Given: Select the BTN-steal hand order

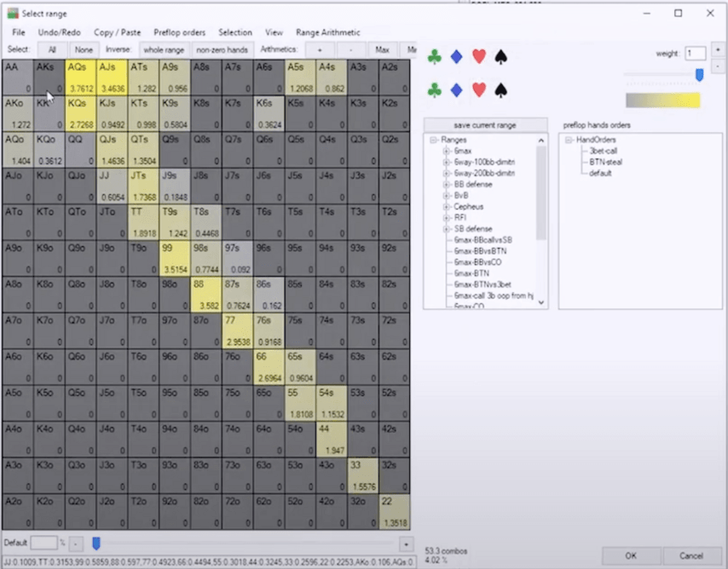Looking at the screenshot, I should pos(605,162).
